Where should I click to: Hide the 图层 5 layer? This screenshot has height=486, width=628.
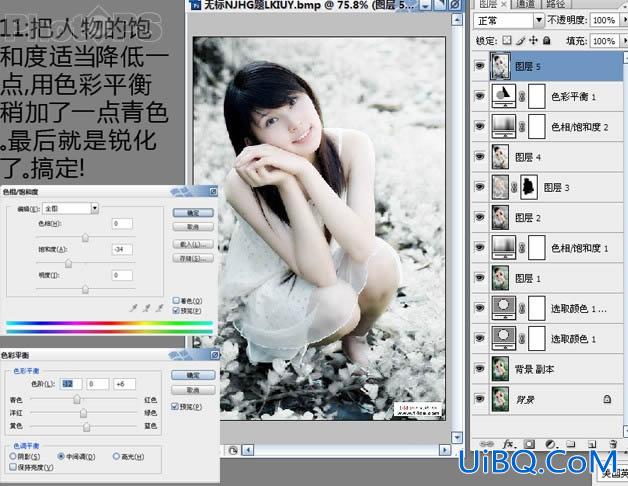point(479,66)
